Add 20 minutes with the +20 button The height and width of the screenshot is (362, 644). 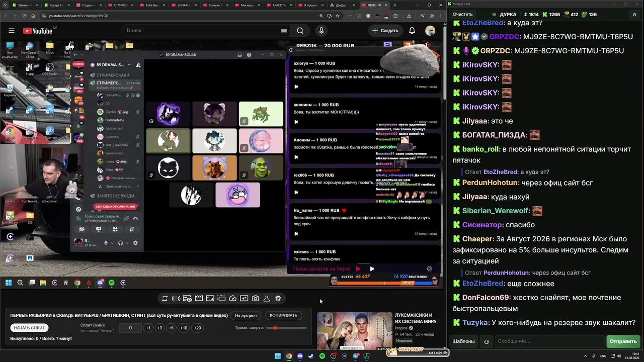tap(197, 328)
